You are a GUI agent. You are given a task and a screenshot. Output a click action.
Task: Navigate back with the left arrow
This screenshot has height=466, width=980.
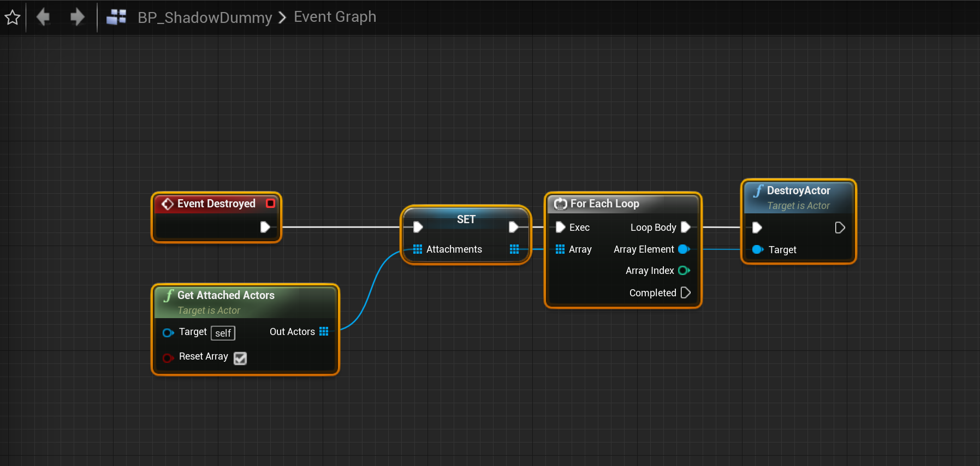point(43,17)
